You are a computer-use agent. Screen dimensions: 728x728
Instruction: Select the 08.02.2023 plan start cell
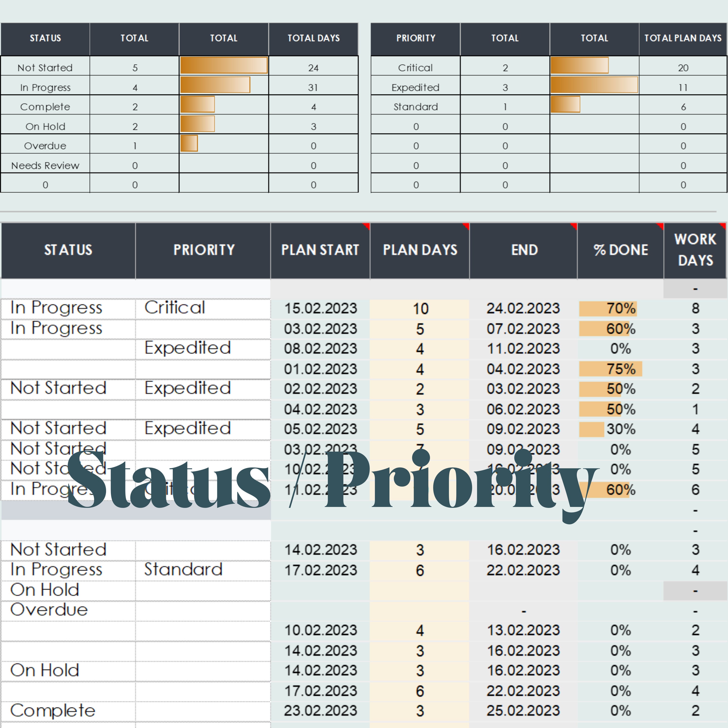[320, 349]
